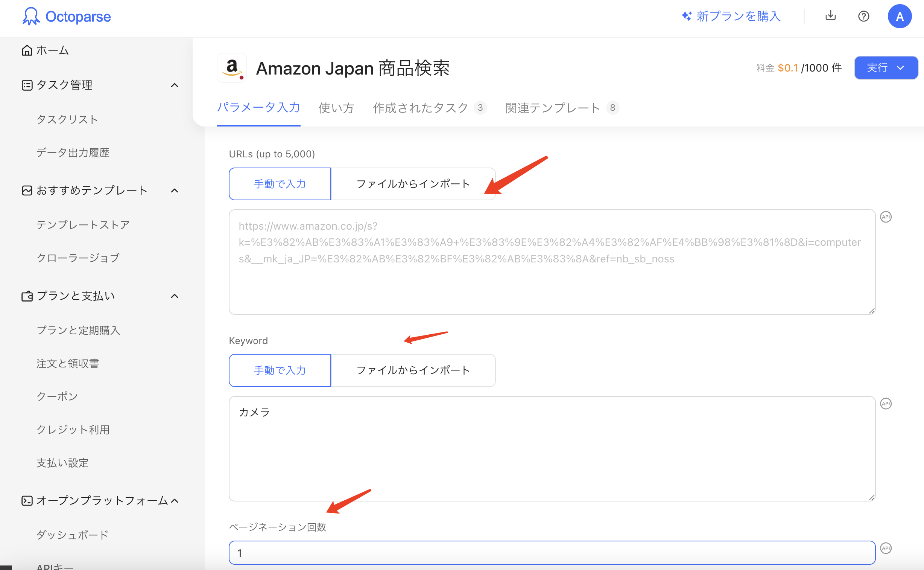Open テンプレートストア in sidebar

coord(83,225)
